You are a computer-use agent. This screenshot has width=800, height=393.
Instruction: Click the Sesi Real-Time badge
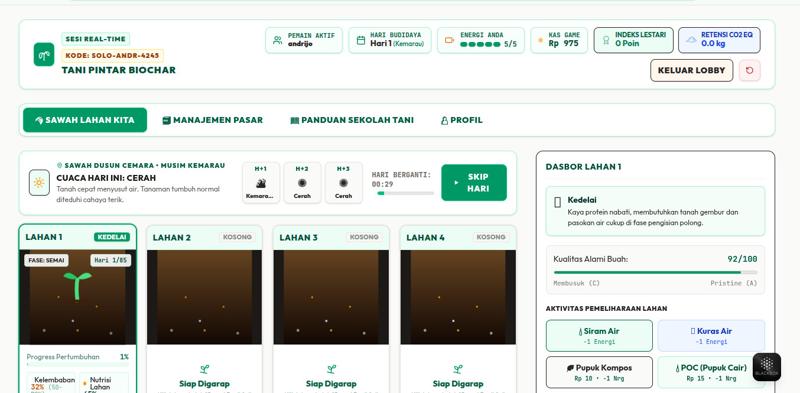[95, 39]
